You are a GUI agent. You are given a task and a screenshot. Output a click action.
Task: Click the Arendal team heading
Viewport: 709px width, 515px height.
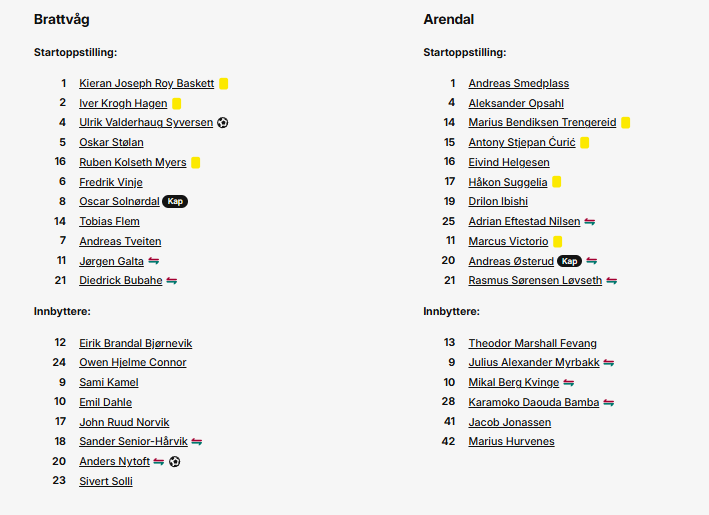449,20
